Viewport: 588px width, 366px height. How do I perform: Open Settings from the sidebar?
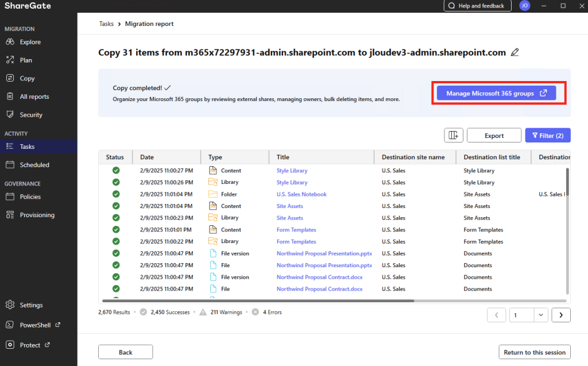coord(31,305)
